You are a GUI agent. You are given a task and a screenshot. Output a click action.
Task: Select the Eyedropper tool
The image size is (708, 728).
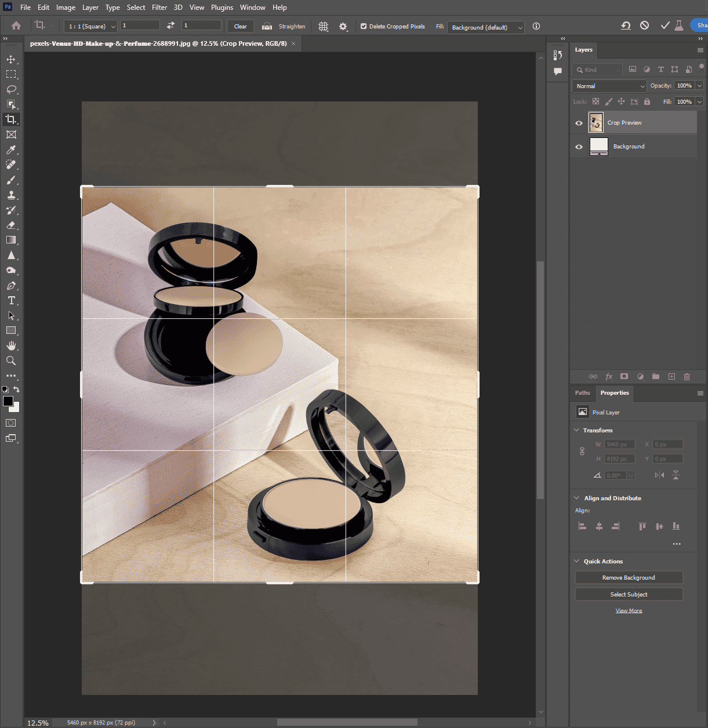(11, 150)
